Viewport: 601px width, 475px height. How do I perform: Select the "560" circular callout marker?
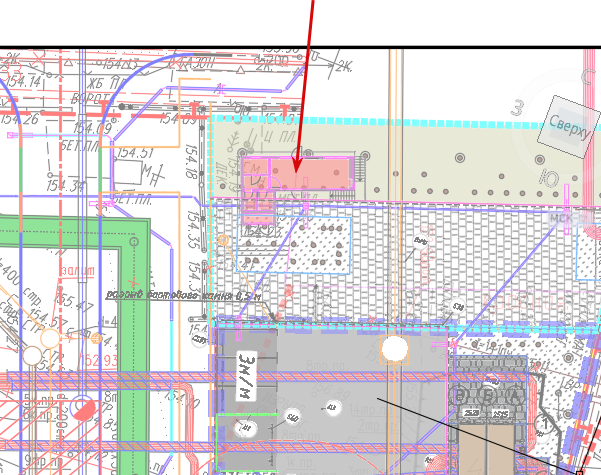coord(293,417)
